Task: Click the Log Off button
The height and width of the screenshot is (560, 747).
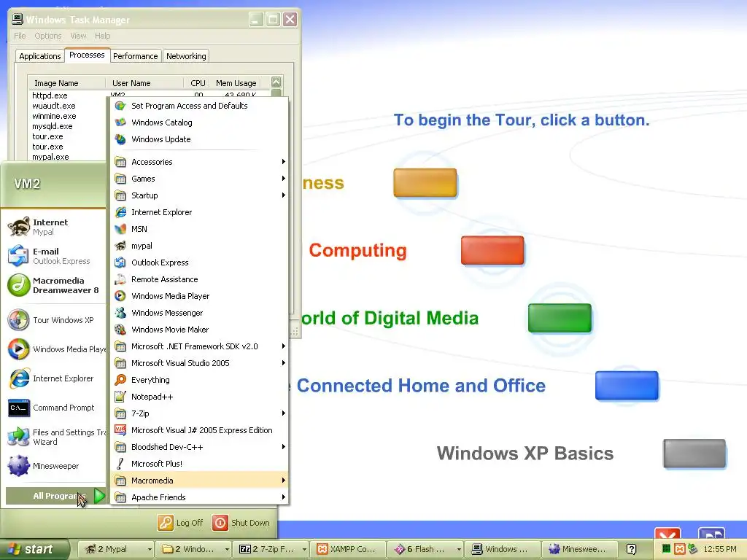Action: (181, 523)
